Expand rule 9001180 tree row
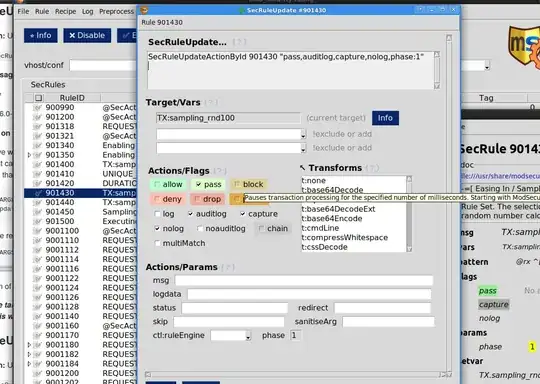 point(29,345)
